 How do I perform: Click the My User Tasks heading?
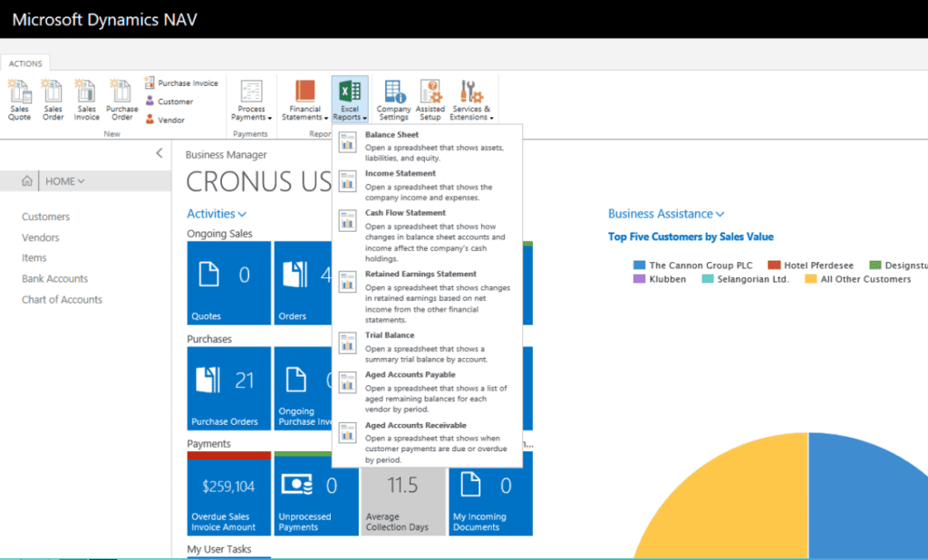point(219,549)
